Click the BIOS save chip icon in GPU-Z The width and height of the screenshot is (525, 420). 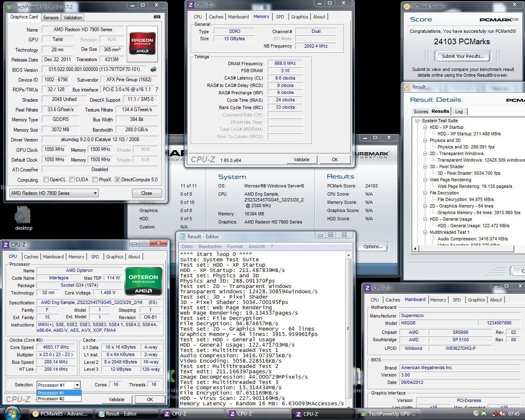click(x=153, y=69)
